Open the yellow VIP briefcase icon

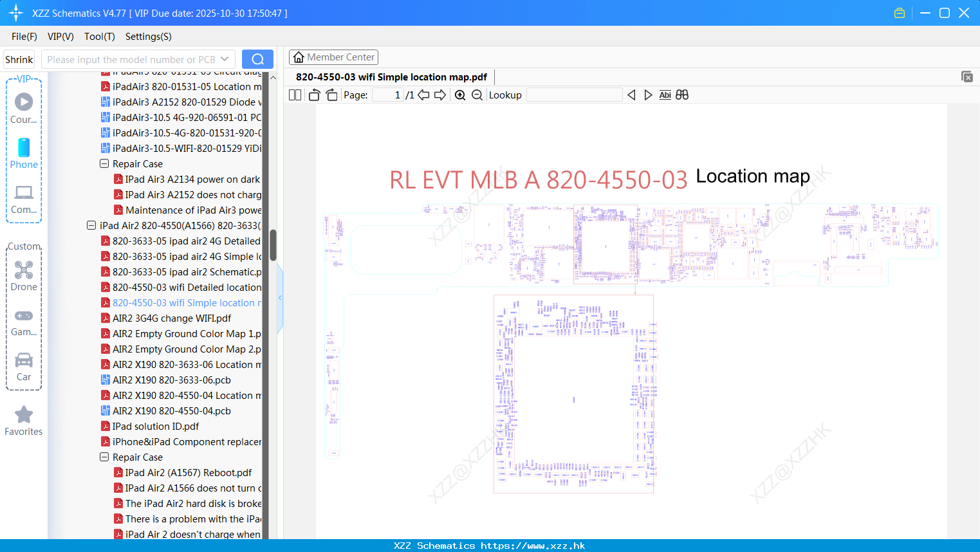[900, 13]
